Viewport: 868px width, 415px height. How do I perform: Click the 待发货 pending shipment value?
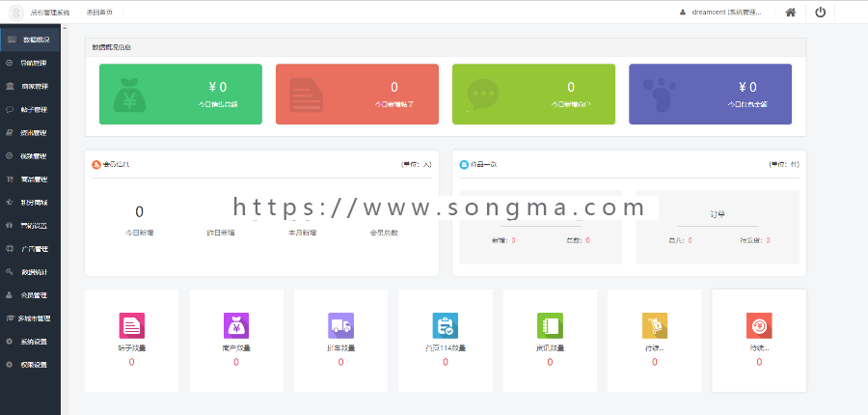tap(768, 240)
